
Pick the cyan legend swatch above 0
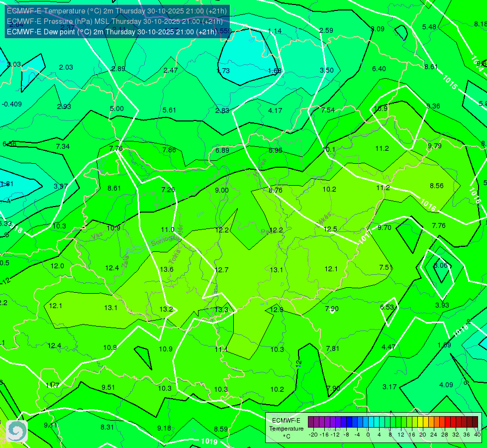pyautogui.click(x=371, y=422)
